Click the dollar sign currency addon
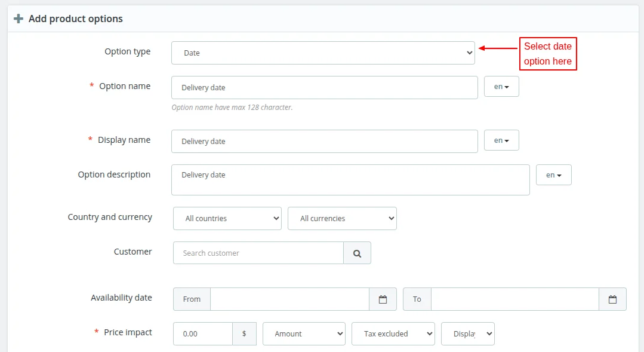This screenshot has height=352, width=644. pos(244,334)
